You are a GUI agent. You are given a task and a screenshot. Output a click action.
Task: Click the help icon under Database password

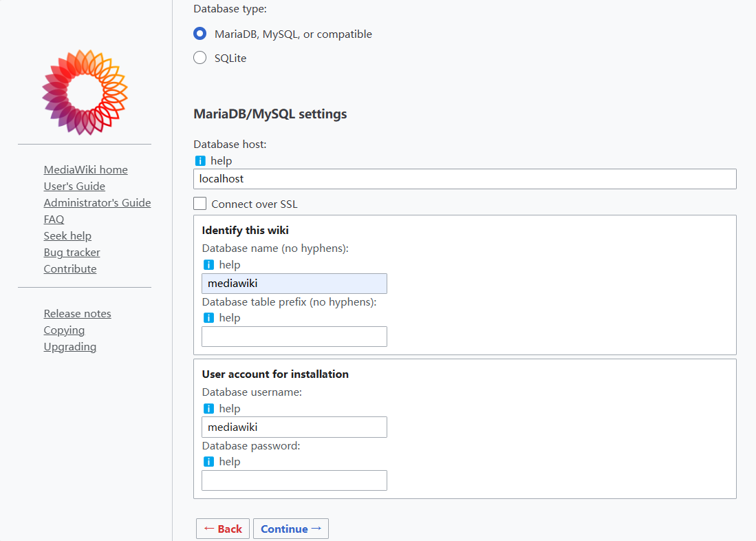(x=208, y=461)
